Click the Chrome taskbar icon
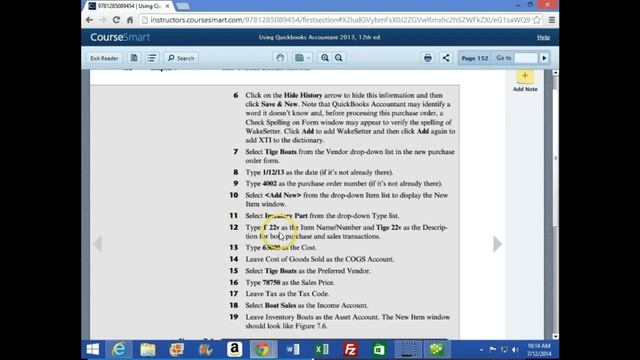The width and height of the screenshot is (640, 360). 263,349
